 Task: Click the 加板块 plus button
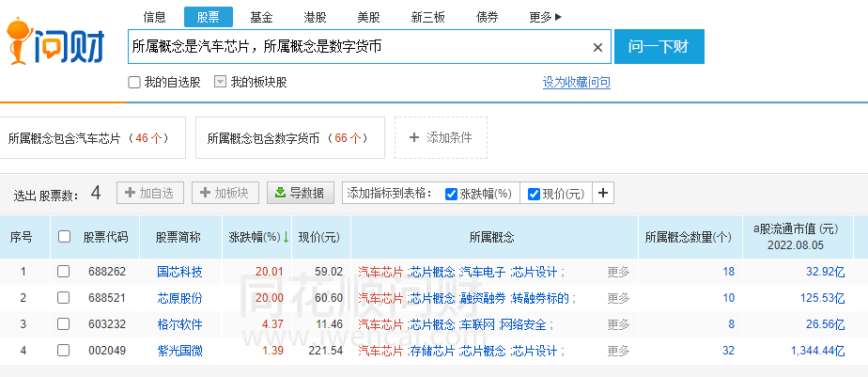tap(225, 193)
